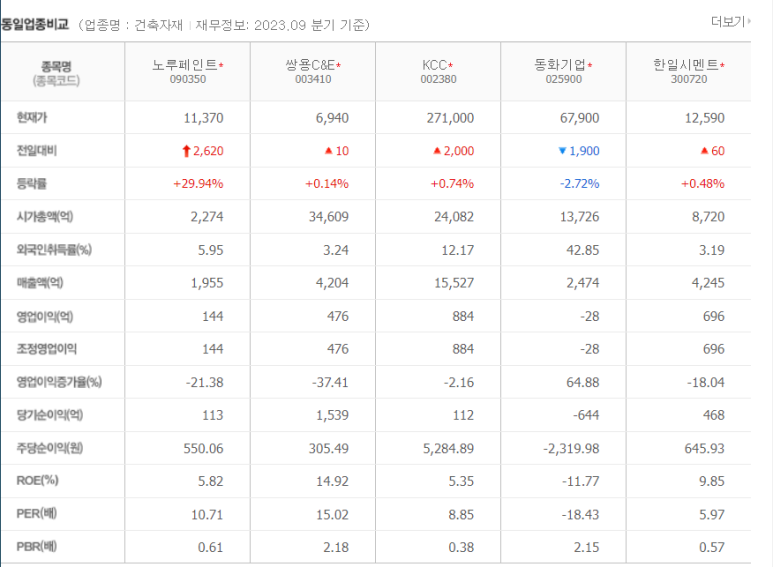Click the 영업이익증가율 value 64.88

tap(583, 383)
